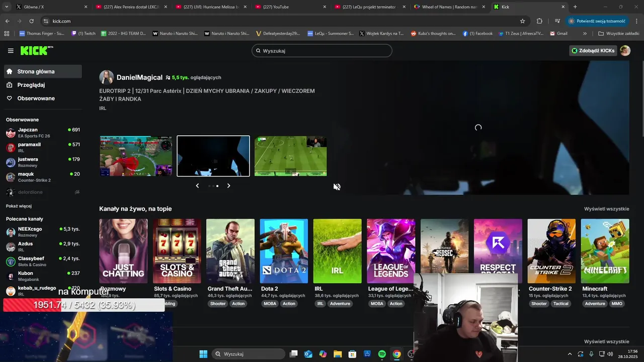Click Wyświetl wszystkie next to live channels

click(x=606, y=209)
